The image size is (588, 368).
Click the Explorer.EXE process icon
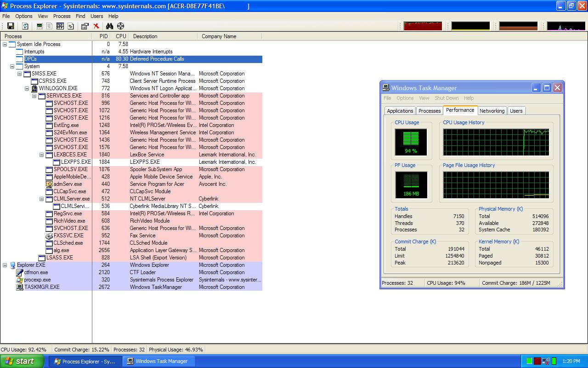[x=13, y=265]
